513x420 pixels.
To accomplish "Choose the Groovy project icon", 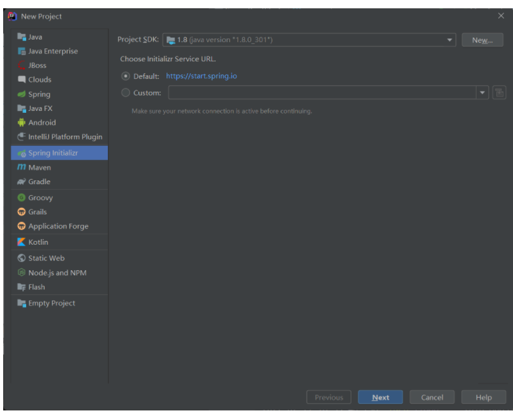I will [x=22, y=198].
